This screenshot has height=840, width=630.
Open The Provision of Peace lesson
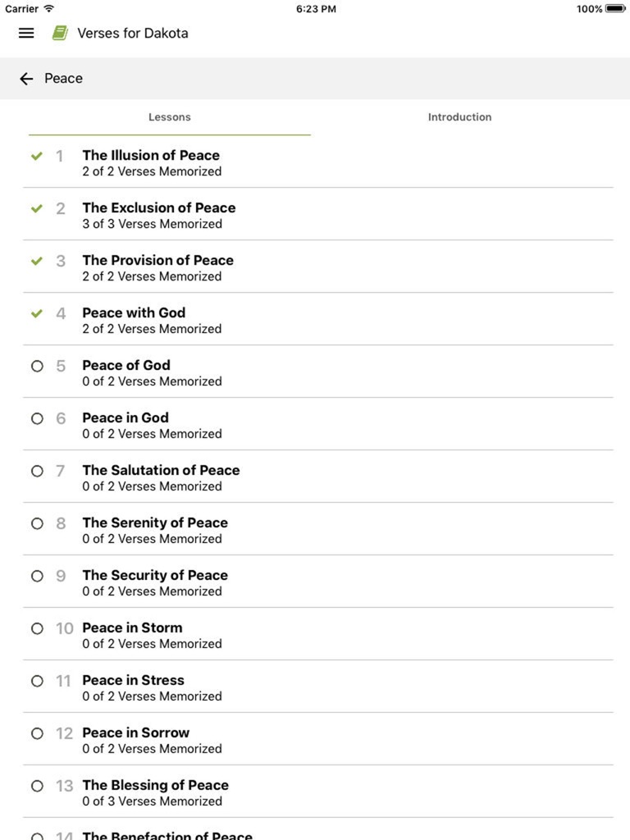157,267
